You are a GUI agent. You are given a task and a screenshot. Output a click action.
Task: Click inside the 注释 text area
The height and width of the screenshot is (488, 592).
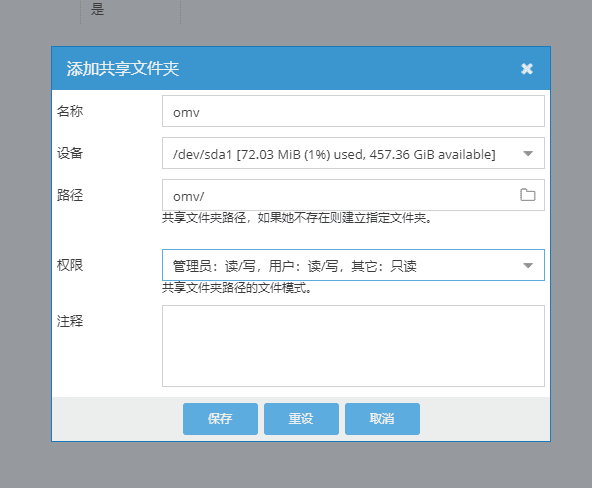pos(353,346)
